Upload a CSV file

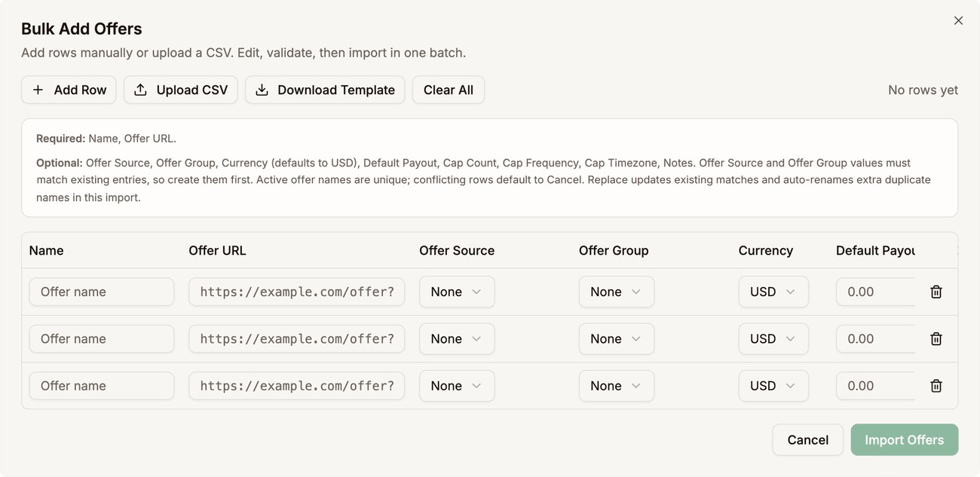181,90
